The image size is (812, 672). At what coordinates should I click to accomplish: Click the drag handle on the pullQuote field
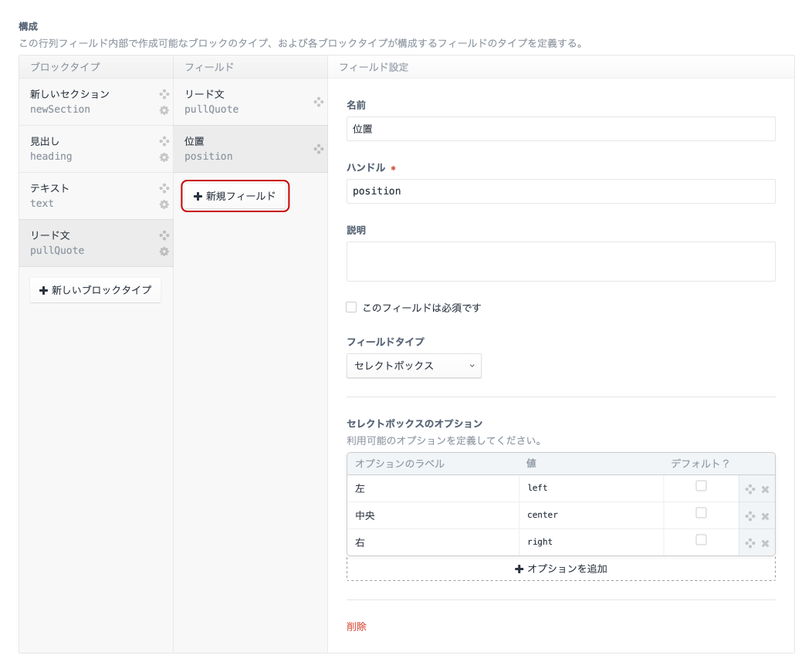pyautogui.click(x=319, y=101)
